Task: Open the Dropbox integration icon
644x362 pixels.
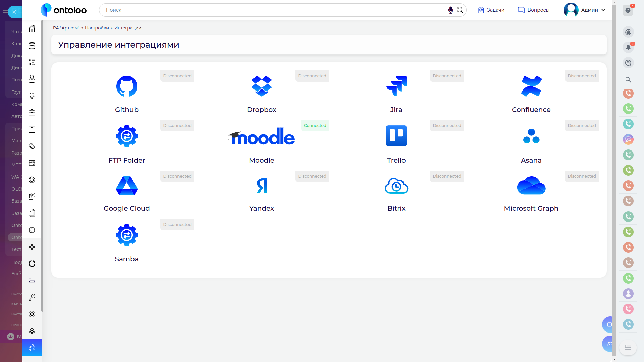Action: coord(261,86)
